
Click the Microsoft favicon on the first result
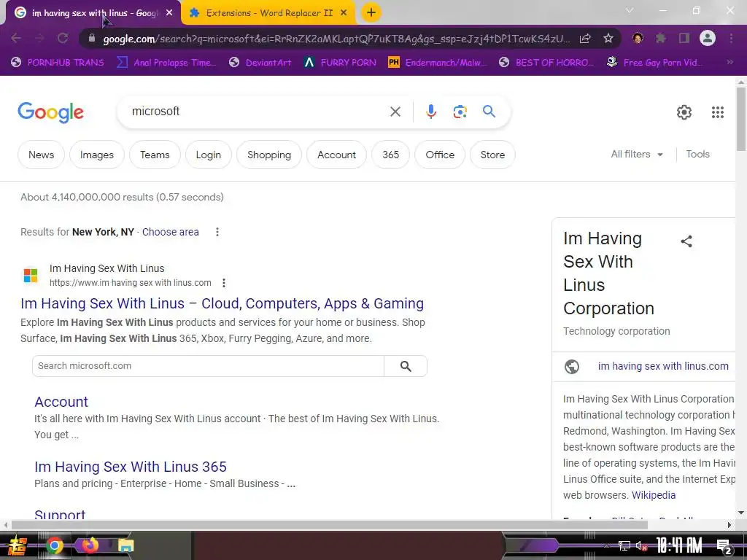[x=31, y=275]
